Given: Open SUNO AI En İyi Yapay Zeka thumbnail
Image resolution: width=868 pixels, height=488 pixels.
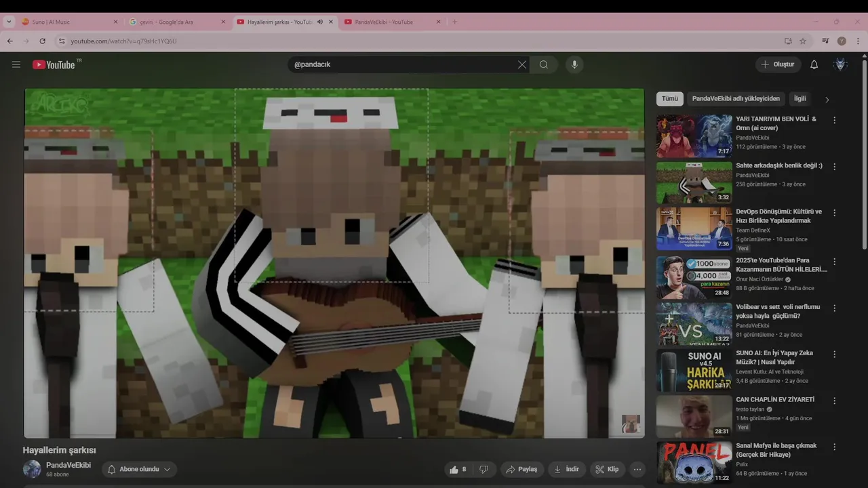Looking at the screenshot, I should coord(694,370).
